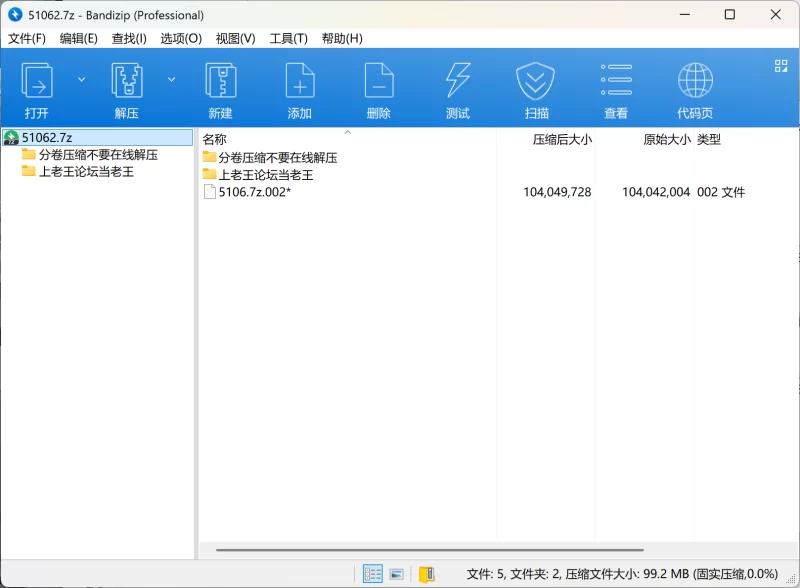Click the 代码页 (Code page) globe icon
This screenshot has height=588, width=800.
695,80
